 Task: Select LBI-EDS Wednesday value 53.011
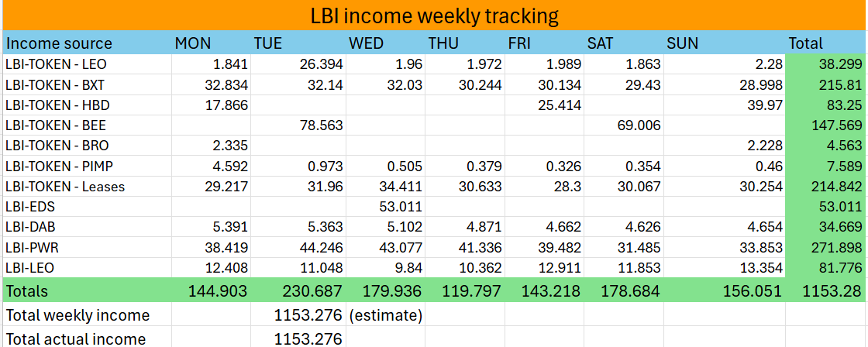coord(385,207)
